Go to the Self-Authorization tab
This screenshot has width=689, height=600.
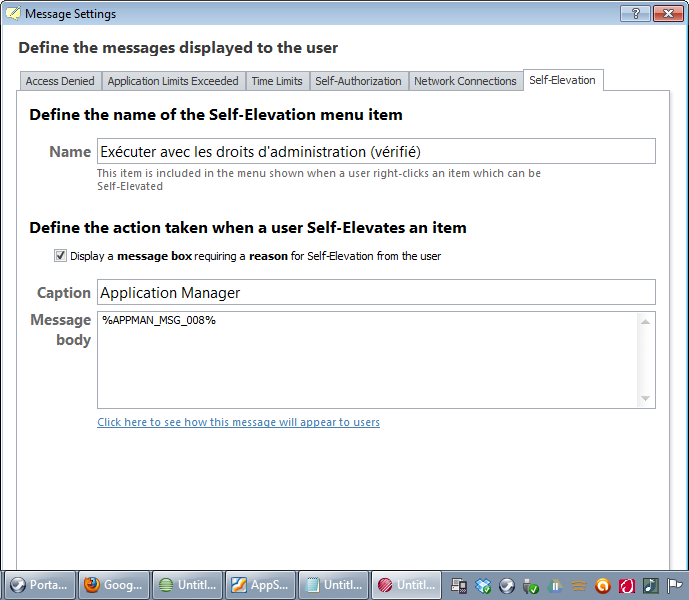pos(358,81)
